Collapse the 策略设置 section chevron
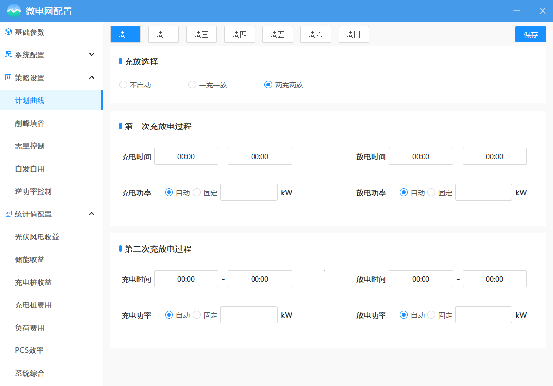The width and height of the screenshot is (553, 386). (91, 77)
